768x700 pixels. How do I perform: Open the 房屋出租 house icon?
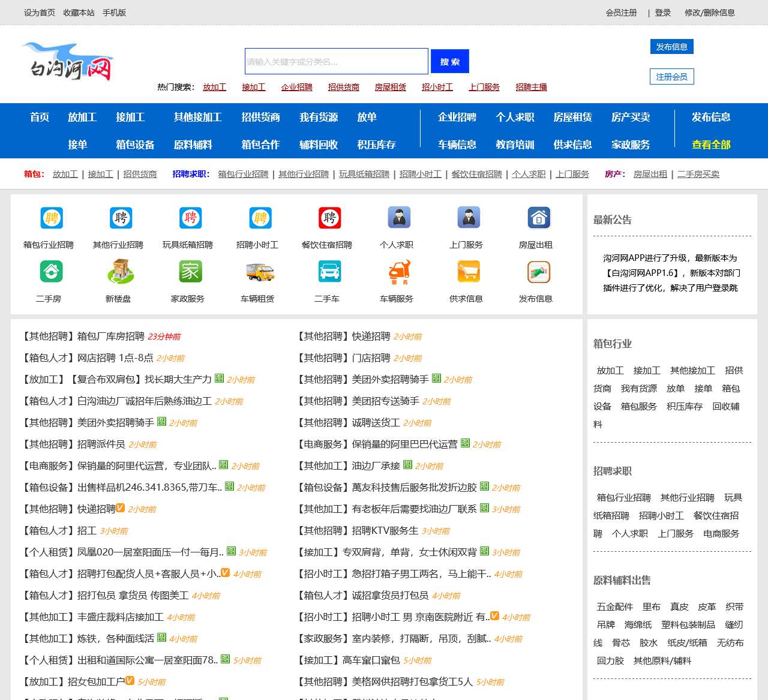pos(538,218)
